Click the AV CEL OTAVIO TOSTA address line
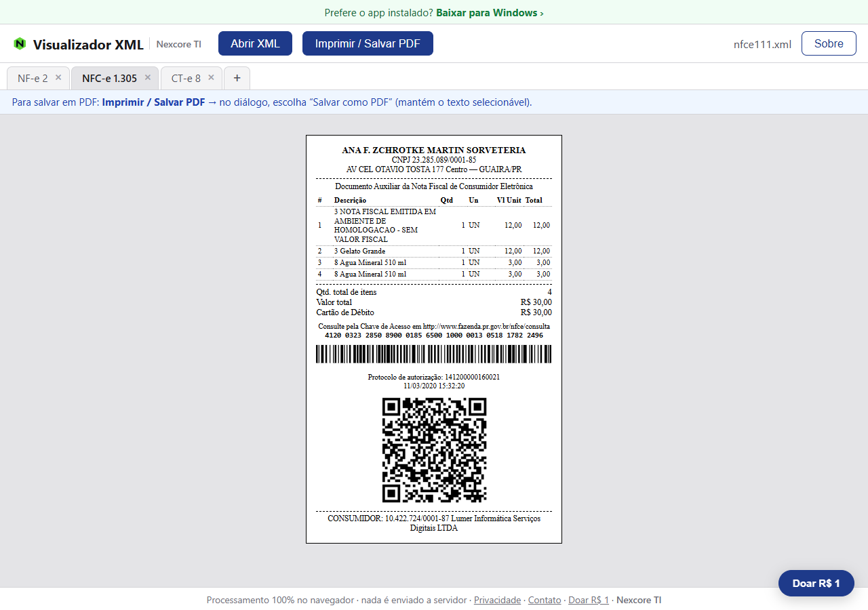Image resolution: width=868 pixels, height=610 pixels. 434,169
